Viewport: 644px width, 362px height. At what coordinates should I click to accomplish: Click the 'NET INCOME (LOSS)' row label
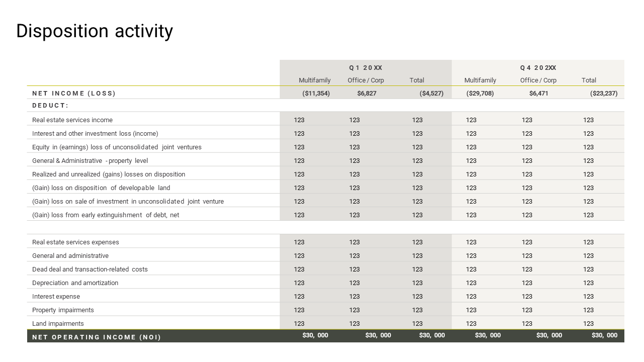(x=74, y=94)
